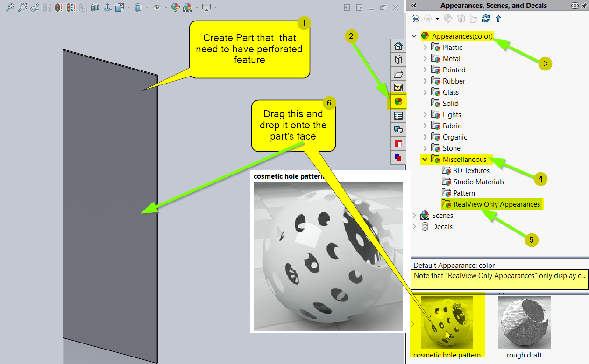Collapse the Miscellaneous folder
The width and height of the screenshot is (589, 364).
(425, 160)
